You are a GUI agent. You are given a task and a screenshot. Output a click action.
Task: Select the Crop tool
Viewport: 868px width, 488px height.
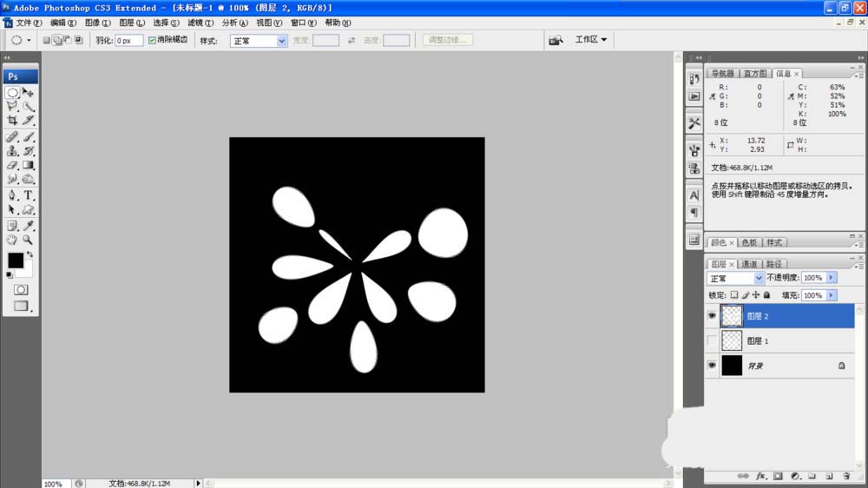[12, 120]
